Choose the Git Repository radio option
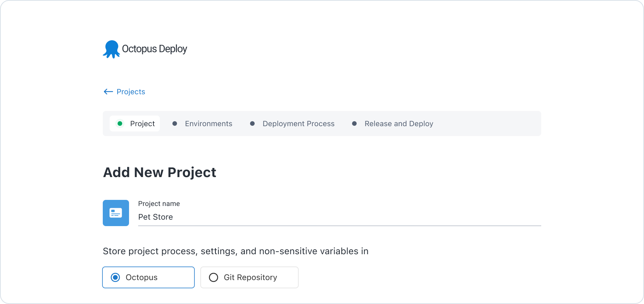Image resolution: width=644 pixels, height=304 pixels. tap(249, 277)
